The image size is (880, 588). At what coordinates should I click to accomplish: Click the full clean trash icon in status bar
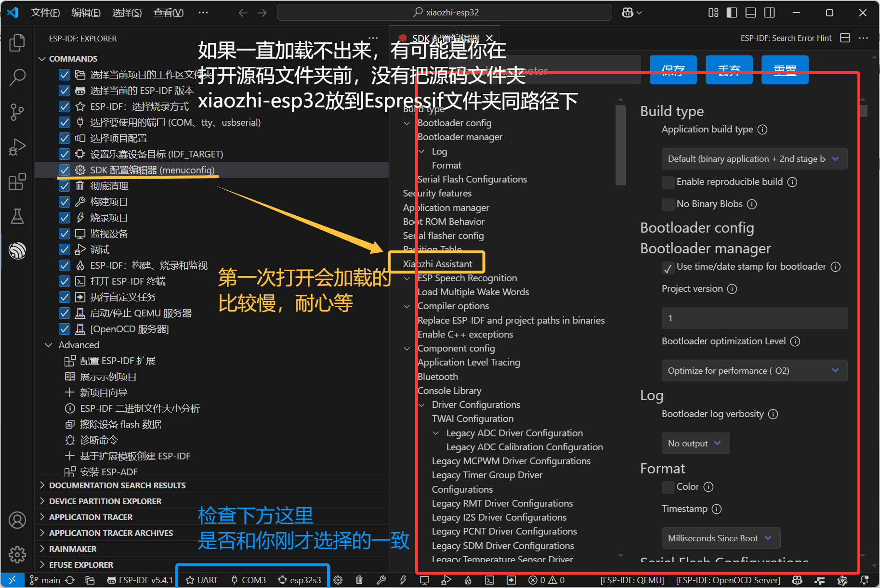pos(359,580)
